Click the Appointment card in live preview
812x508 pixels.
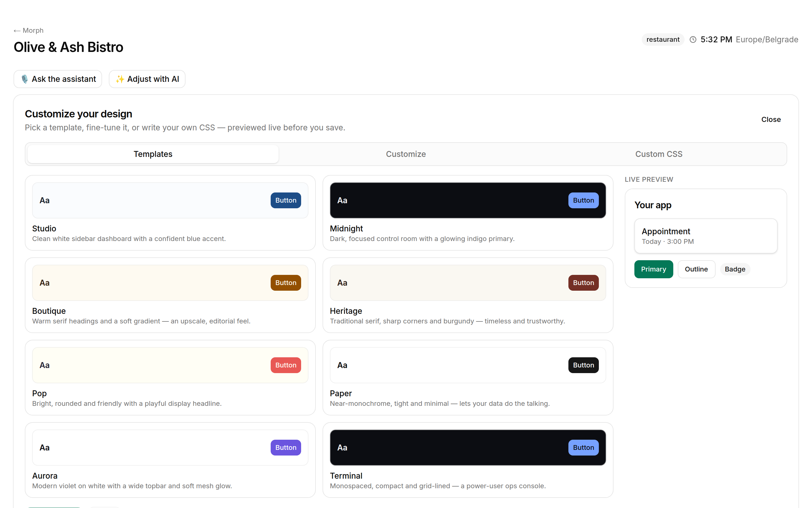coord(706,236)
